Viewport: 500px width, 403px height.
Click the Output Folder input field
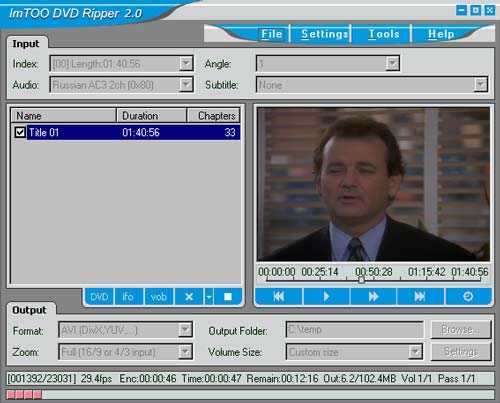pyautogui.click(x=354, y=330)
